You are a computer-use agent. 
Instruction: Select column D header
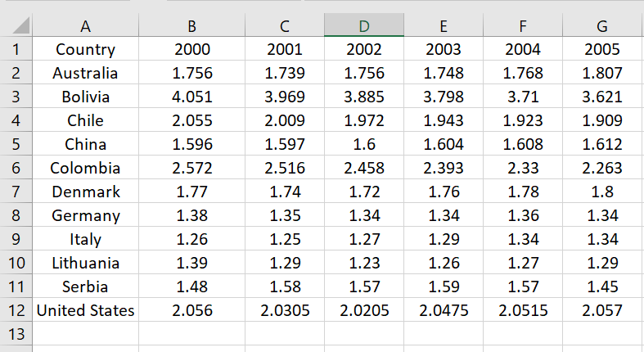coord(364,26)
